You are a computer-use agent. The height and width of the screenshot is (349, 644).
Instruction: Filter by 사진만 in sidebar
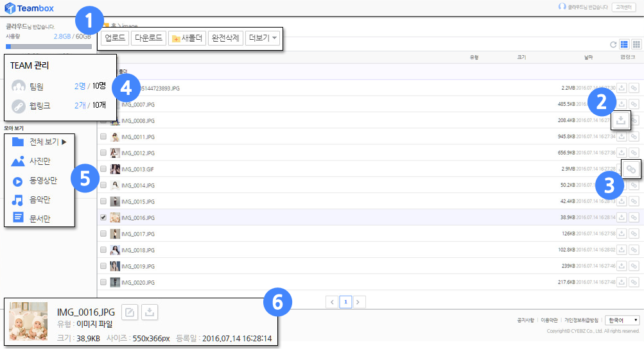coord(40,161)
